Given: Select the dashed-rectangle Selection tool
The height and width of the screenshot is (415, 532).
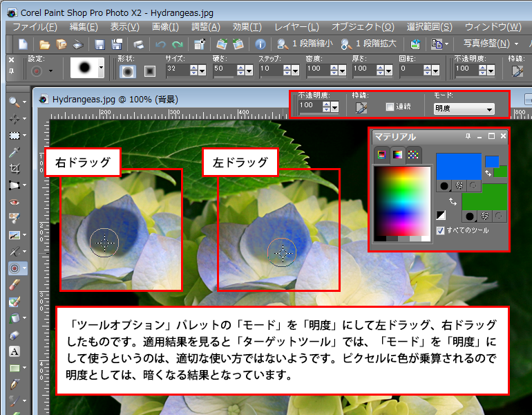Looking at the screenshot, I should (15, 136).
